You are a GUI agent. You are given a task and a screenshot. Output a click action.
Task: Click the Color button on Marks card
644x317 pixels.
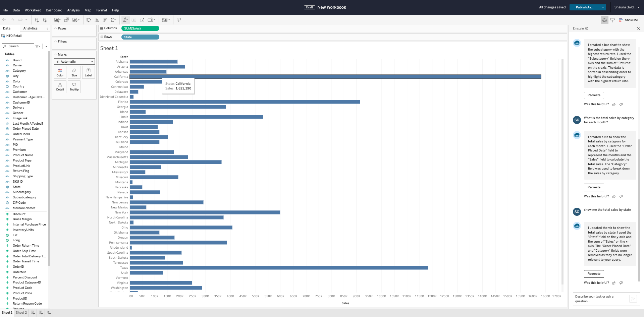tap(60, 72)
